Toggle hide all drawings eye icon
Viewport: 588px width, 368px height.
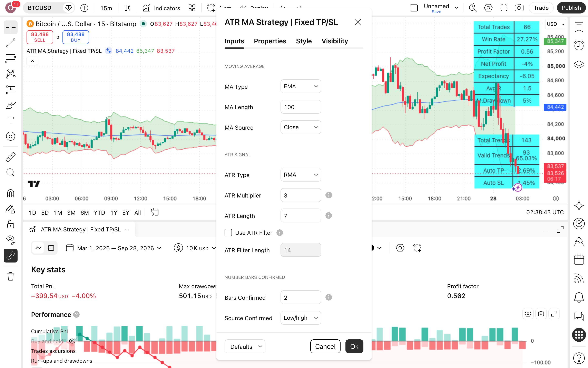10,240
